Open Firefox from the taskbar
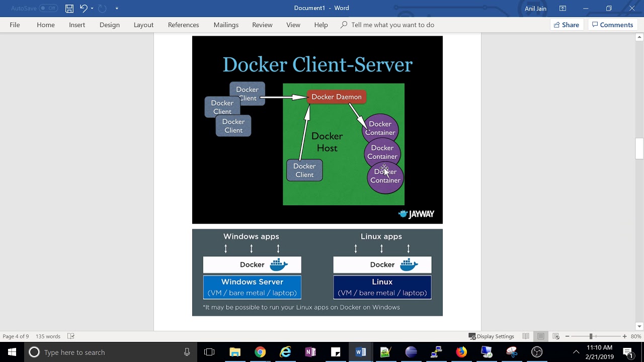Image resolution: width=644 pixels, height=362 pixels. pos(461,352)
